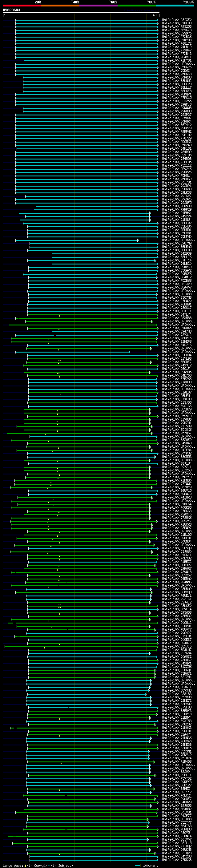Select the UniRef100_B0SIG6 label

pos(176,406)
